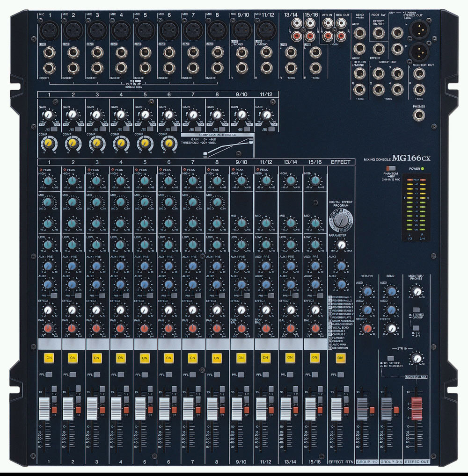Click the effect PARAMETER knob
Screen dimensions: 468x476
tap(341, 245)
